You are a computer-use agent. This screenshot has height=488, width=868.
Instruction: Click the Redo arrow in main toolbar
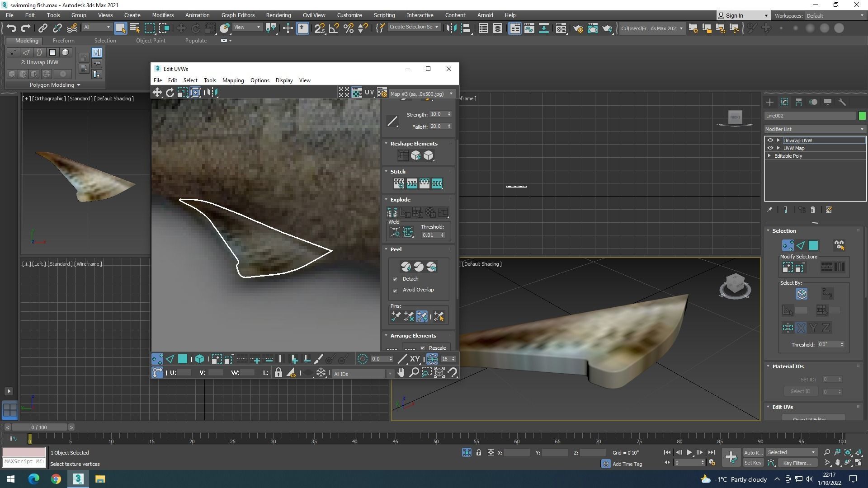tap(26, 28)
